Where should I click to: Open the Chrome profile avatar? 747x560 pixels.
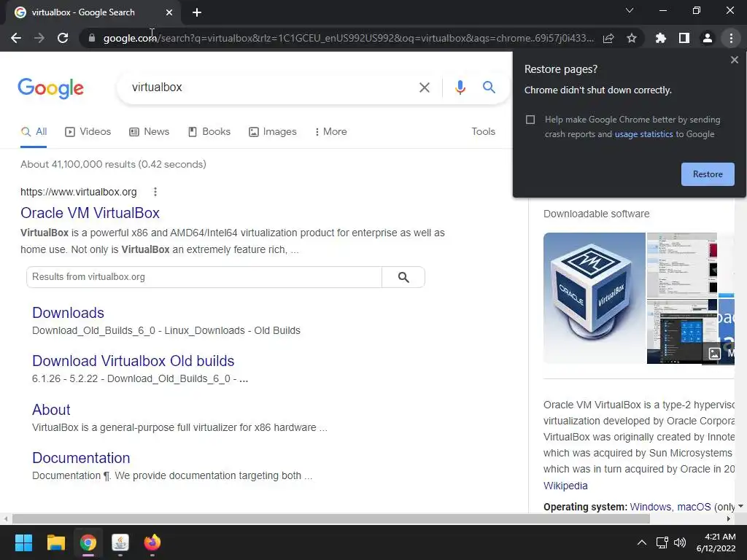click(x=708, y=38)
